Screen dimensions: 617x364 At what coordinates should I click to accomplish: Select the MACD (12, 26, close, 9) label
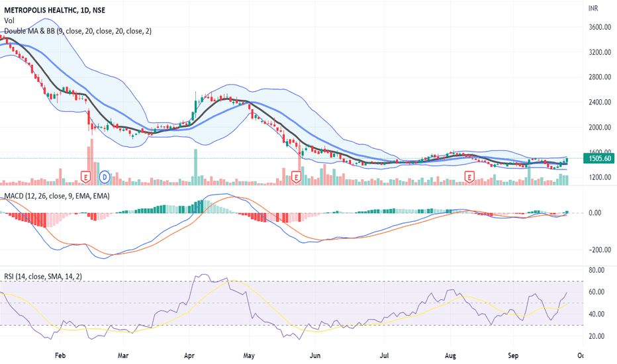(57, 196)
